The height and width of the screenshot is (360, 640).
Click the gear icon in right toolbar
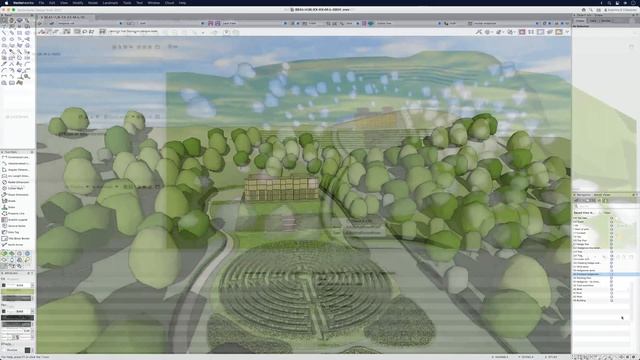coord(488,32)
